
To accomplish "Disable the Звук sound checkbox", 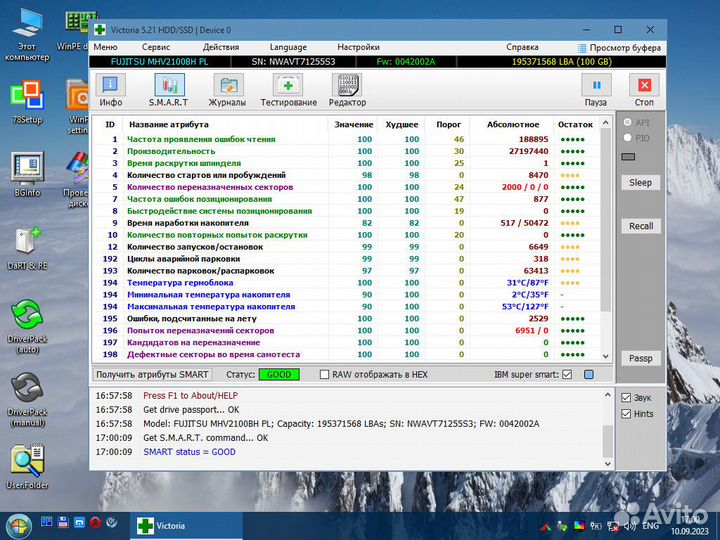I will tap(626, 398).
